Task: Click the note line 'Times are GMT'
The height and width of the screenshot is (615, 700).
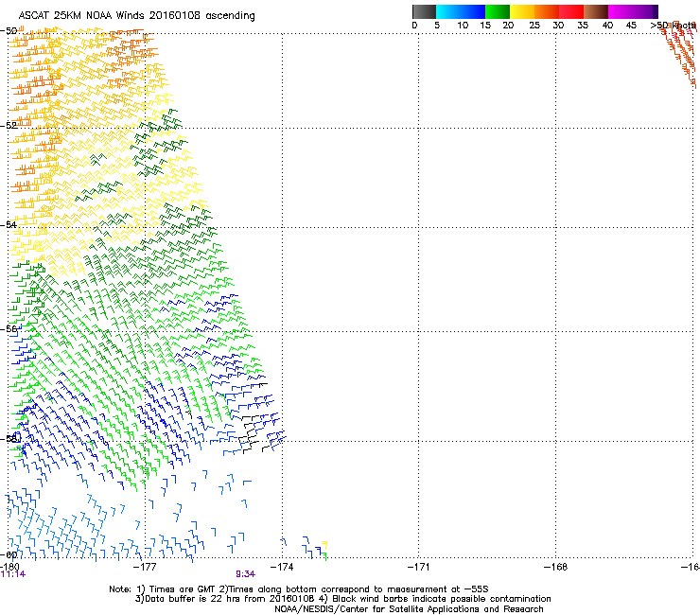Action: click(299, 589)
